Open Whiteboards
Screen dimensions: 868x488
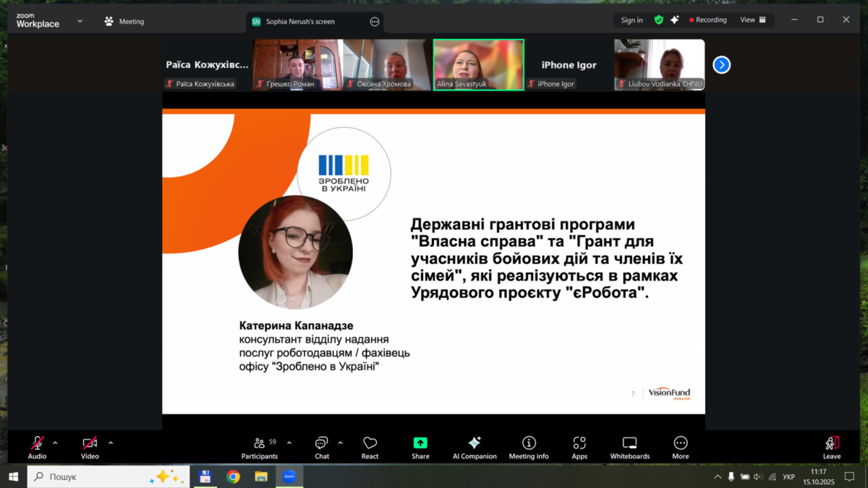(x=629, y=448)
